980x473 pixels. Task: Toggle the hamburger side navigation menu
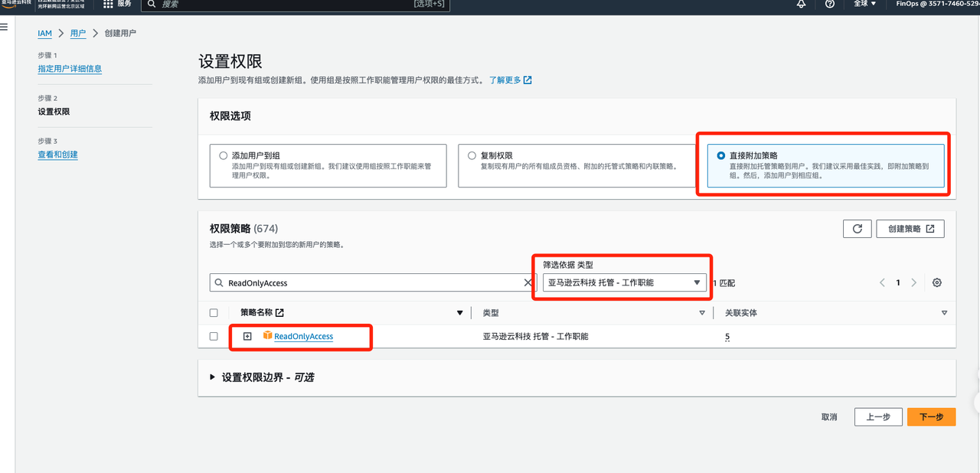tap(4, 27)
